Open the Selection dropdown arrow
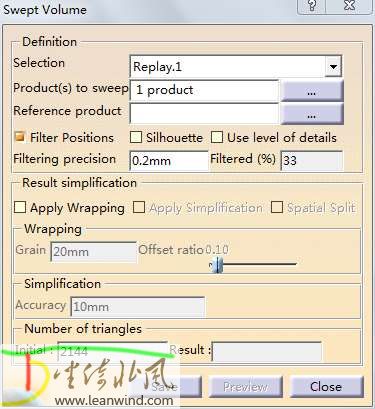 point(333,67)
